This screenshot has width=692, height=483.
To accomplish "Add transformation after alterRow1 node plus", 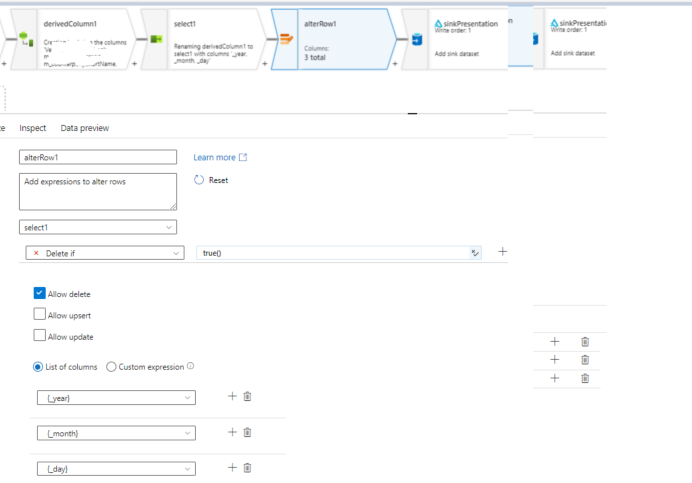I will [395, 64].
